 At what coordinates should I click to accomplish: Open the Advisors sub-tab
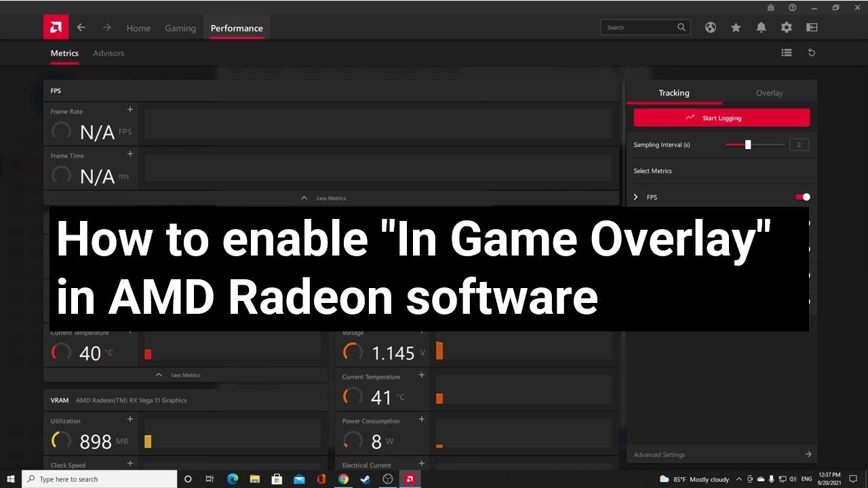(x=108, y=53)
